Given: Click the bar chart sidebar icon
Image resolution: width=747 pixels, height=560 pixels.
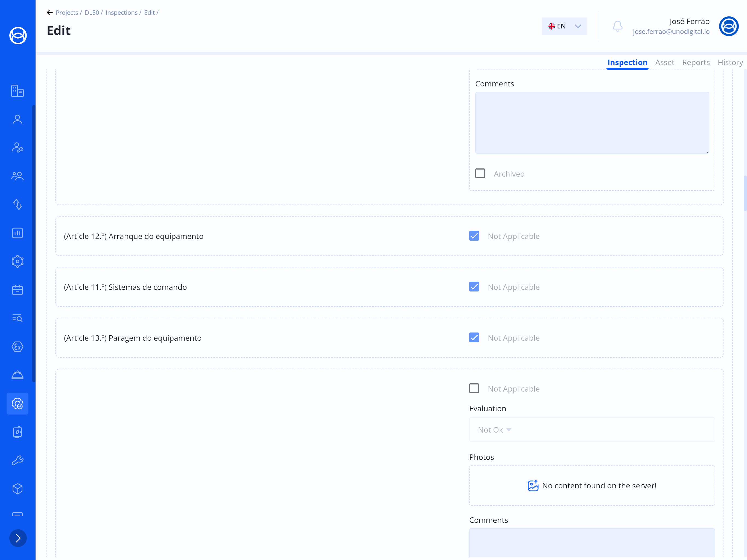Looking at the screenshot, I should coord(17,233).
